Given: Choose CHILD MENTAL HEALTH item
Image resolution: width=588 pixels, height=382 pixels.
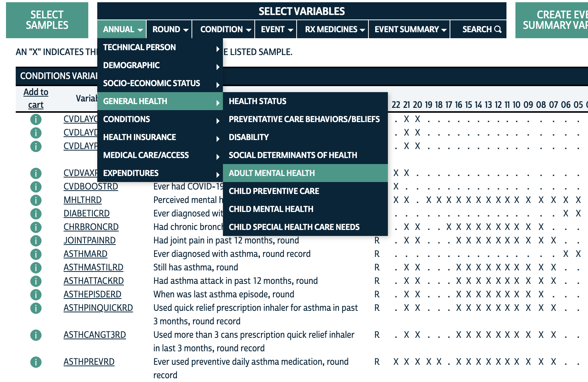Looking at the screenshot, I should (x=305, y=209).
